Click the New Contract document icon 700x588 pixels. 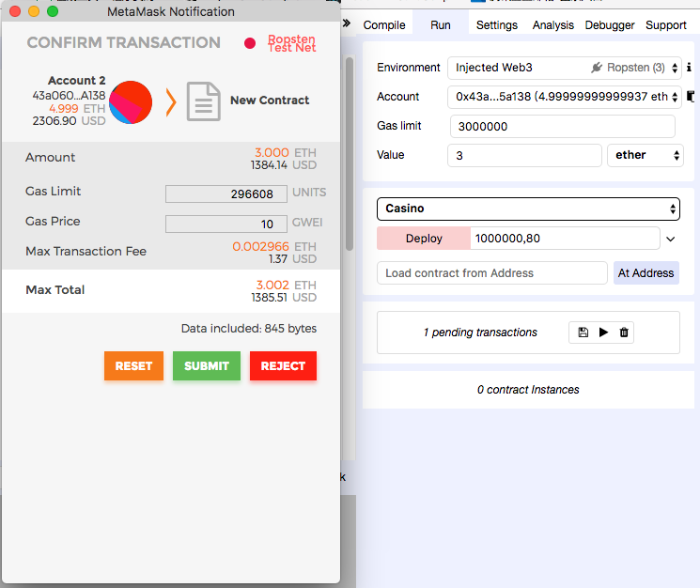click(203, 101)
